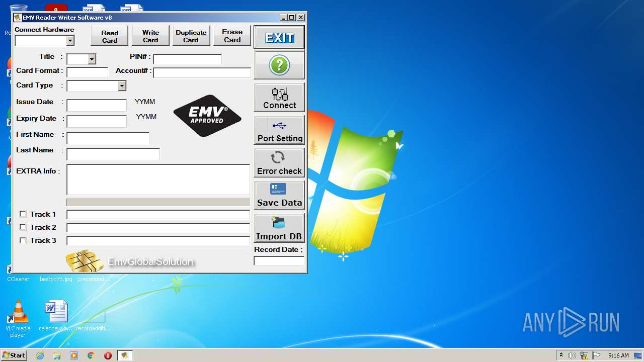Click the green question mark help icon
This screenshot has height=362, width=644.
pos(279,65)
